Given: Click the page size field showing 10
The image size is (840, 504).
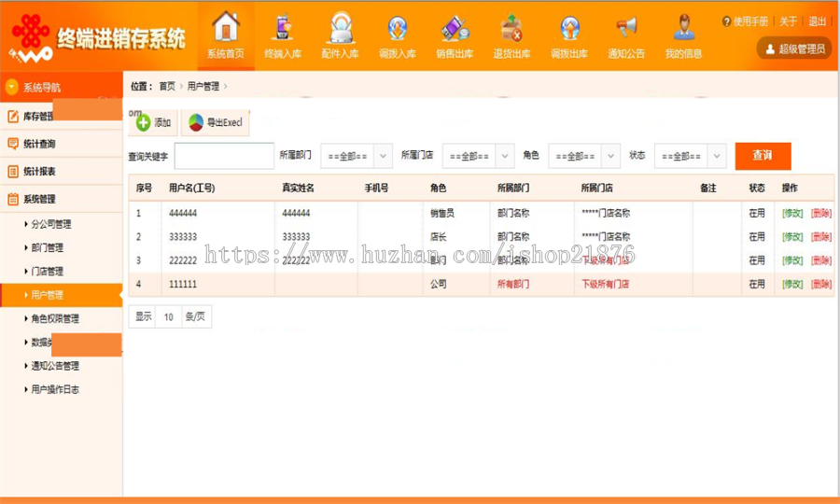Looking at the screenshot, I should [x=169, y=317].
